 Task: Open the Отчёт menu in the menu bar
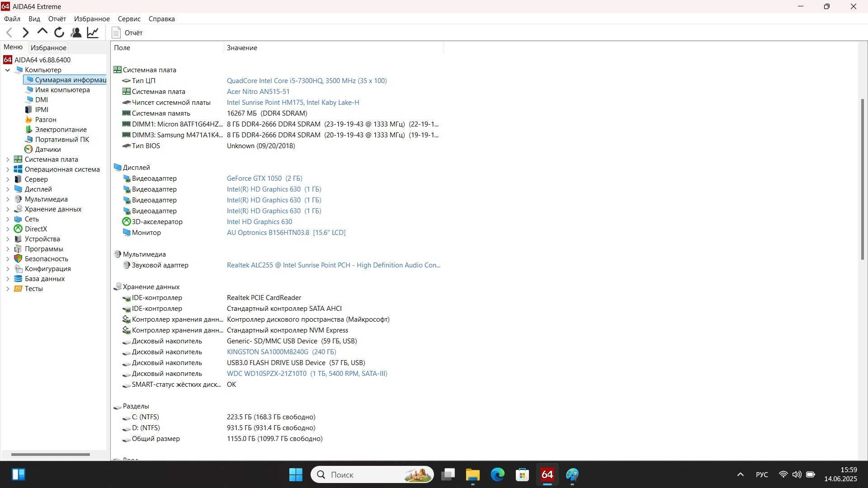pos(57,19)
